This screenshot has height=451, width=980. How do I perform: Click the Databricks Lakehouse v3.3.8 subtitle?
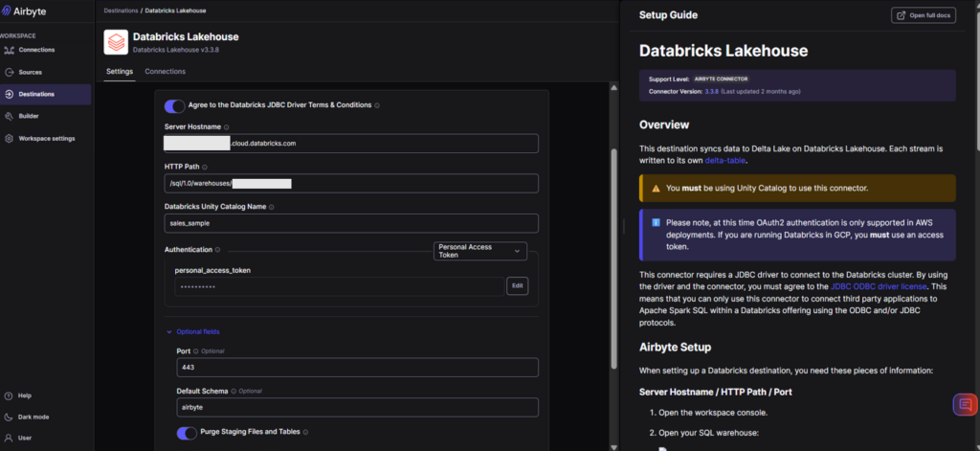click(x=176, y=50)
